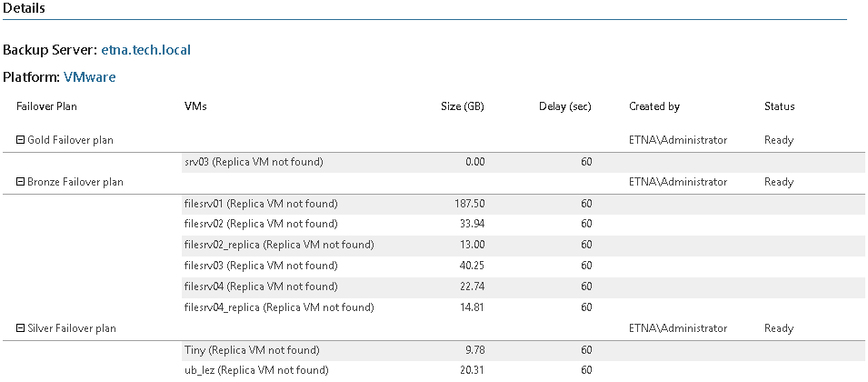Click the 187.50 size value for filesrv01
The height and width of the screenshot is (382, 868).
(469, 205)
